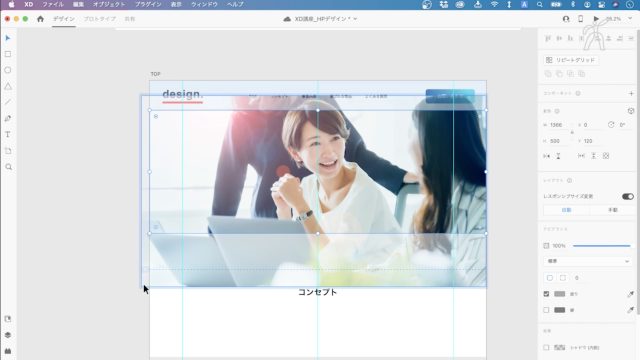Open the document title dropdown arrow

click(x=355, y=19)
